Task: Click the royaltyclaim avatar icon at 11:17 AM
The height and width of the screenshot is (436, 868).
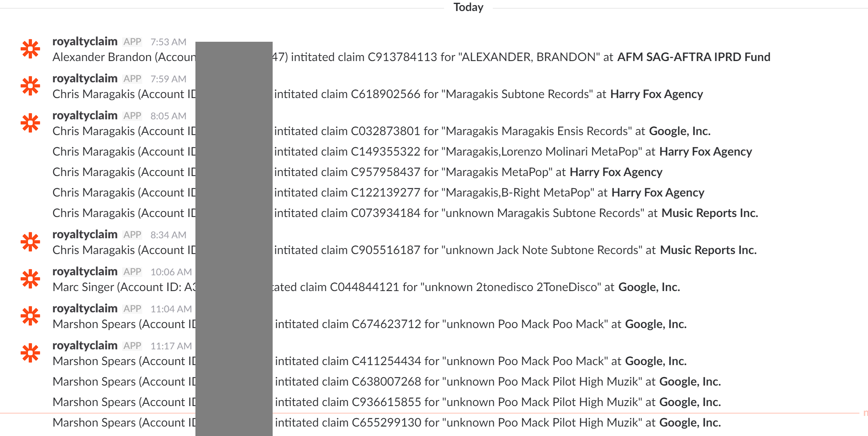Action: (30, 353)
